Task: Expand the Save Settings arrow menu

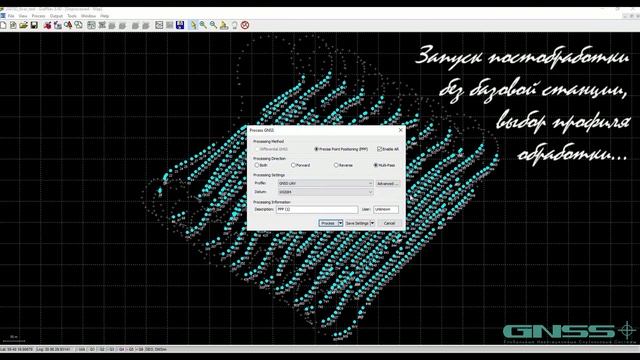Action: 372,223
